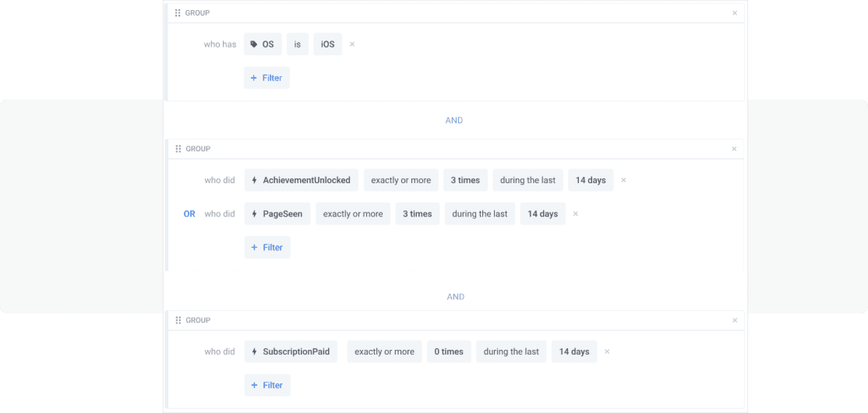Viewport: 868px width, 413px height.
Task: Open the 'is' operator selector
Action: tap(297, 44)
